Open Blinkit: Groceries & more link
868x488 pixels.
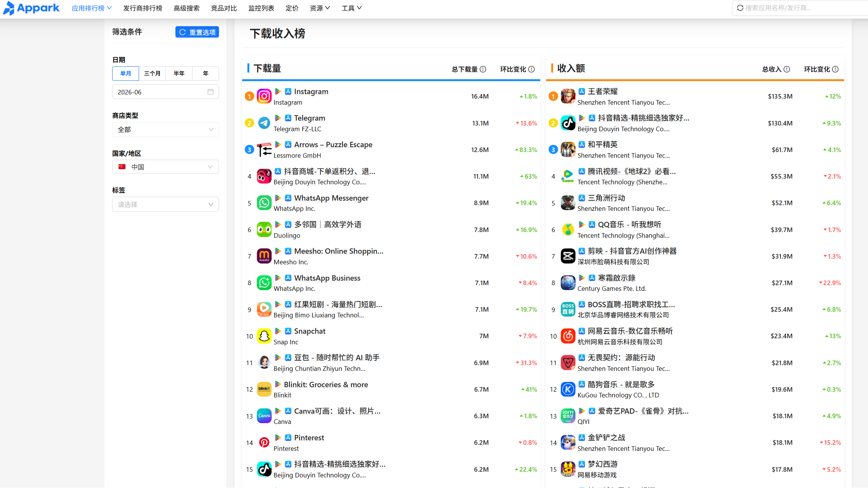pyautogui.click(x=326, y=384)
